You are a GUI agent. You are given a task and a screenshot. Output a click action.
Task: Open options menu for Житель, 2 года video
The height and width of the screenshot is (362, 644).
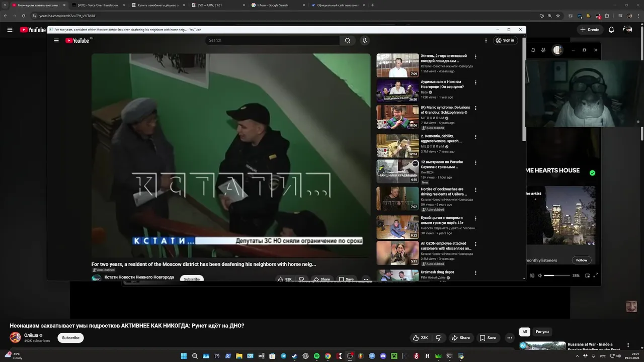click(475, 57)
